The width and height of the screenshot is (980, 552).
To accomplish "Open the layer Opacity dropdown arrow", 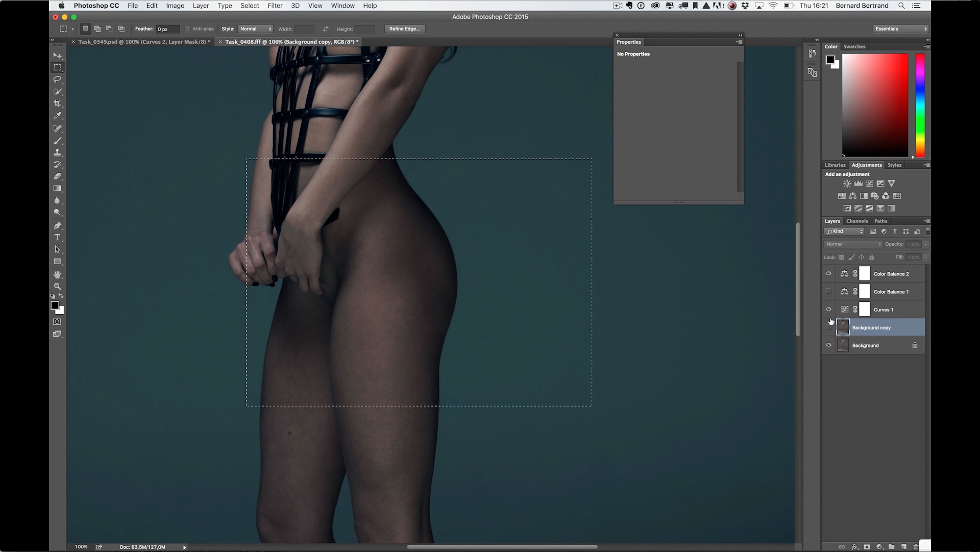I will tap(926, 244).
